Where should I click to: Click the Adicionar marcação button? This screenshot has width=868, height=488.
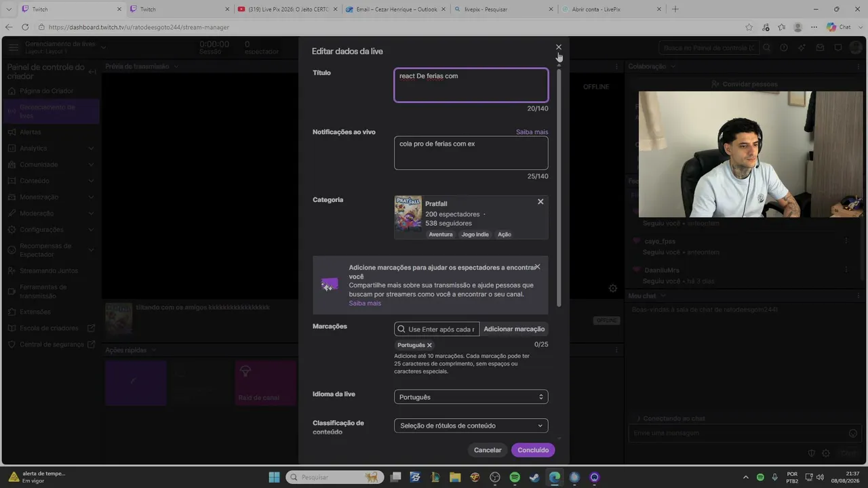pos(514,329)
